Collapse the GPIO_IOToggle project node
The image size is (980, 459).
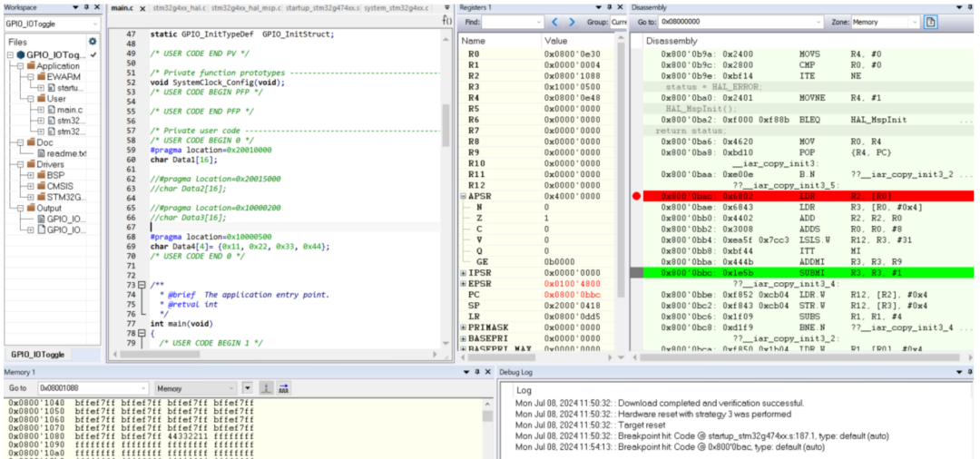11,55
